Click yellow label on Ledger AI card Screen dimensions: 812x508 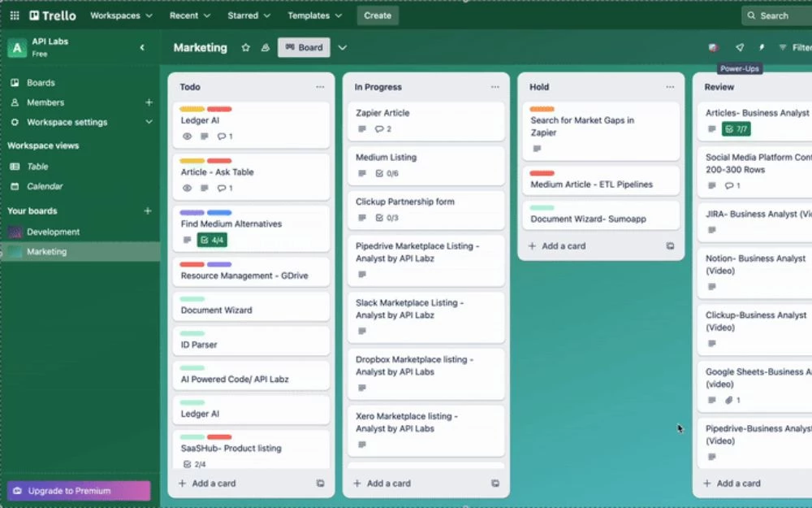pyautogui.click(x=192, y=110)
